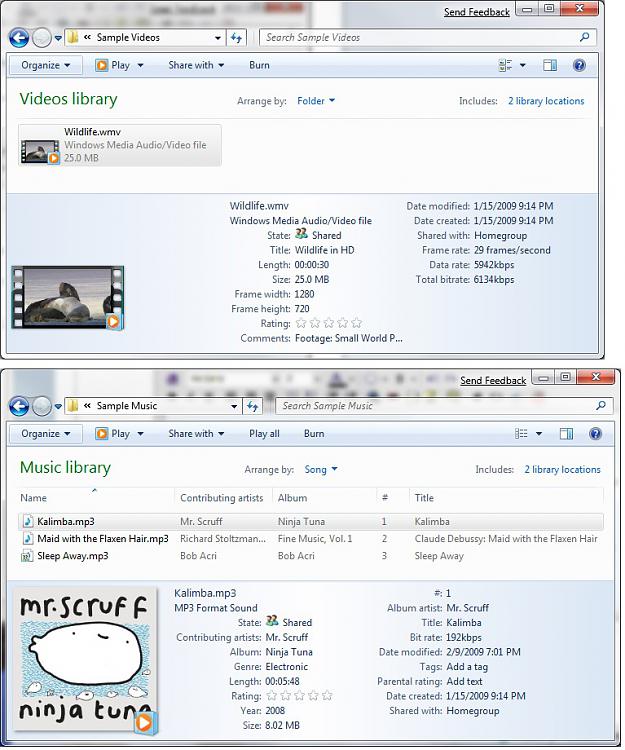Expand Play options arrow in Music window
This screenshot has width=625, height=750.
pyautogui.click(x=141, y=433)
